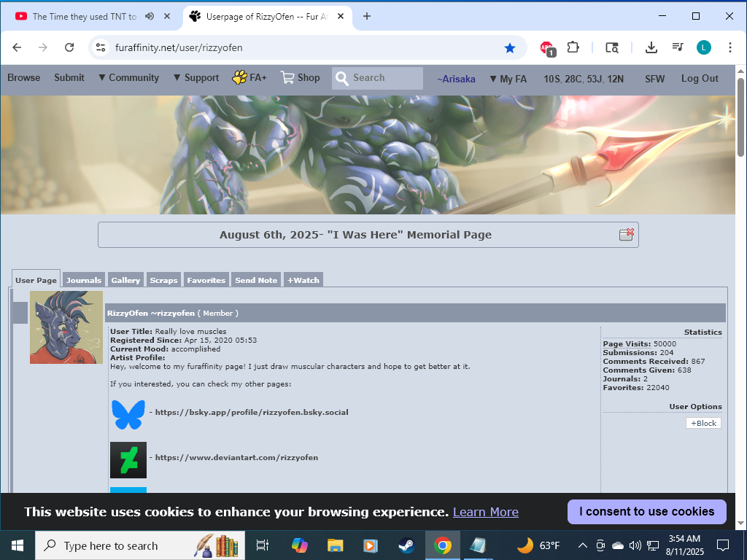Click the DeviantArt logo icon

(128, 460)
